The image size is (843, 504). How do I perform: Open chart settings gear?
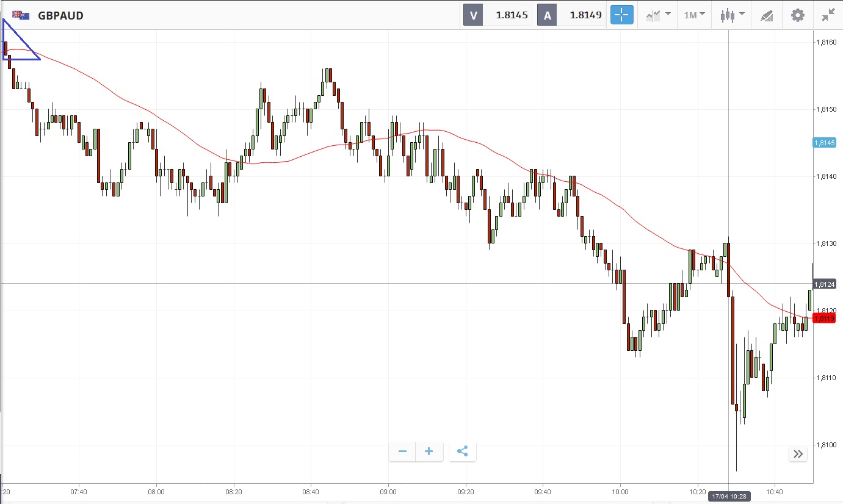click(x=798, y=15)
